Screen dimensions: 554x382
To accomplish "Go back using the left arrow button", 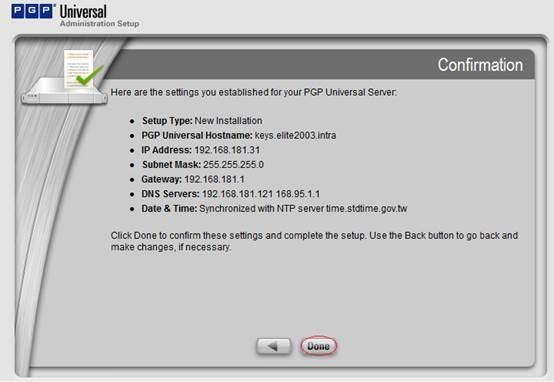I will (273, 346).
